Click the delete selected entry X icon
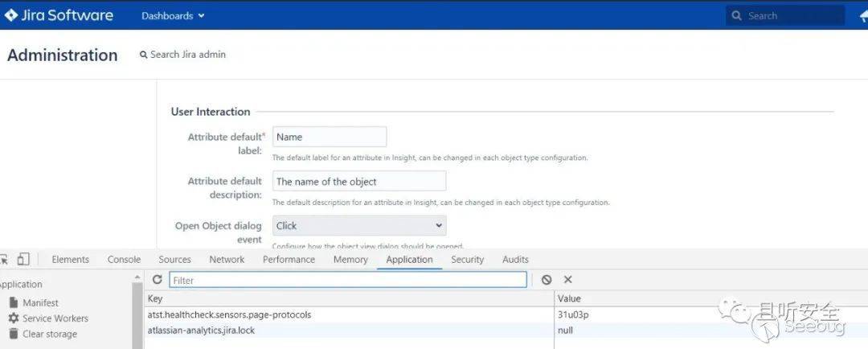The height and width of the screenshot is (349, 868). tap(567, 280)
